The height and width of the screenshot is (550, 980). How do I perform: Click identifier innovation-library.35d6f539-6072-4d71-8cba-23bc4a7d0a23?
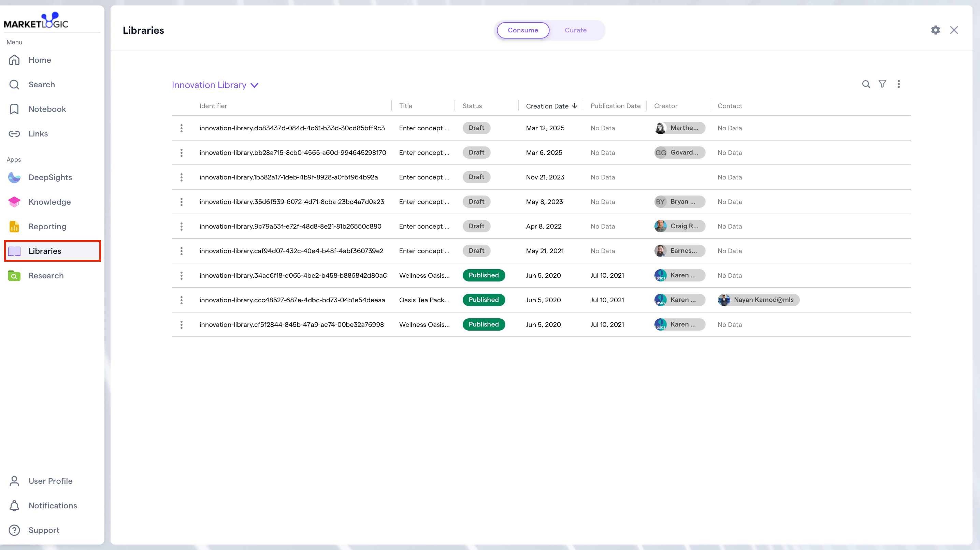291,202
